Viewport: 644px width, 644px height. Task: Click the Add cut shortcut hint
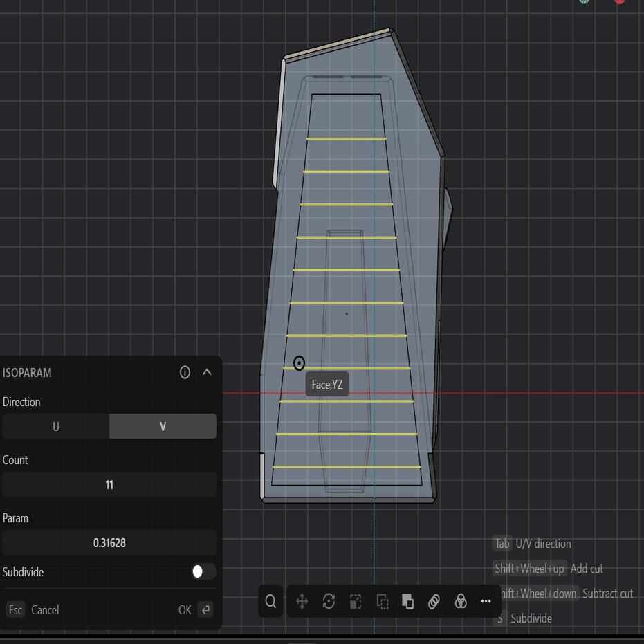point(549,569)
